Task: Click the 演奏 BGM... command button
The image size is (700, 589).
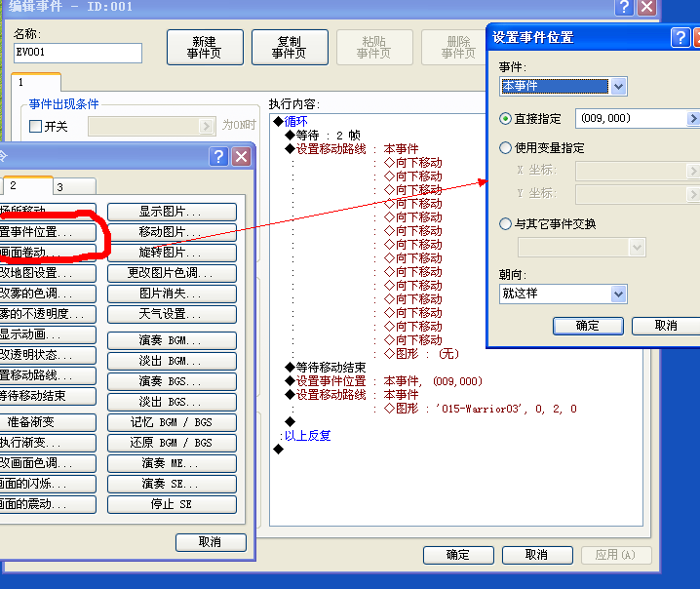Action: (x=172, y=340)
